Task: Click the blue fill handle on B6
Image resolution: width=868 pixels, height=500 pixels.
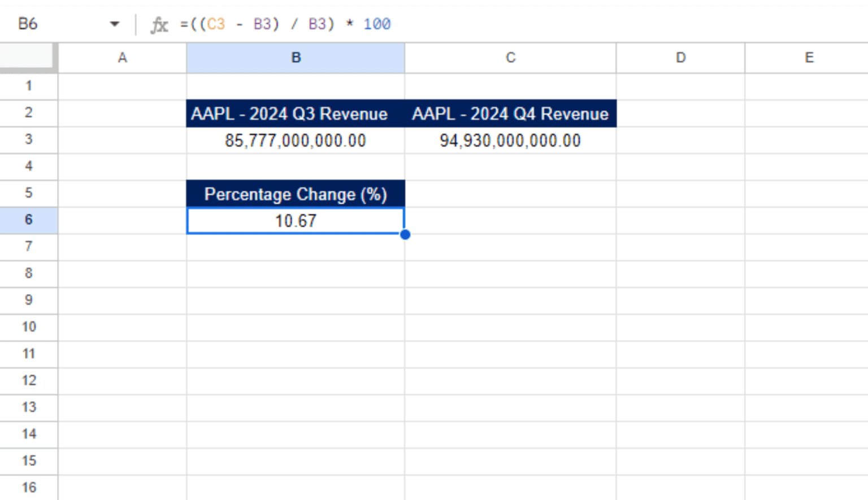Action: (x=405, y=234)
